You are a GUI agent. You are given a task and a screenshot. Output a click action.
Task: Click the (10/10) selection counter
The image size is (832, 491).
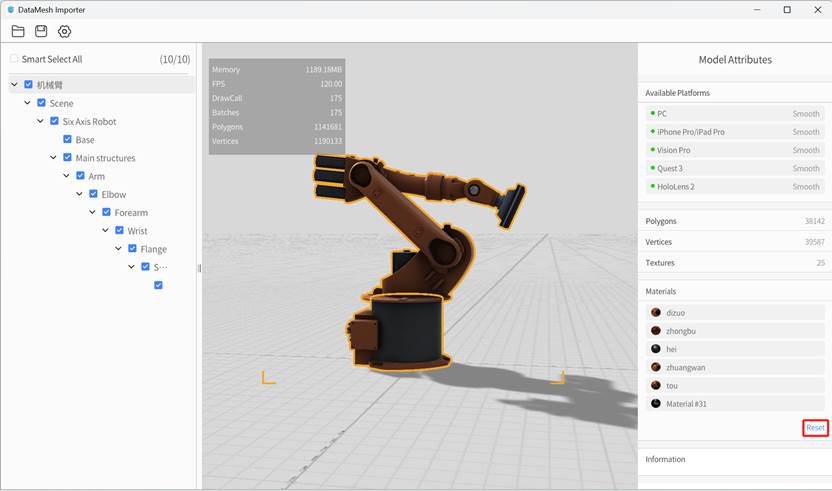click(x=175, y=59)
